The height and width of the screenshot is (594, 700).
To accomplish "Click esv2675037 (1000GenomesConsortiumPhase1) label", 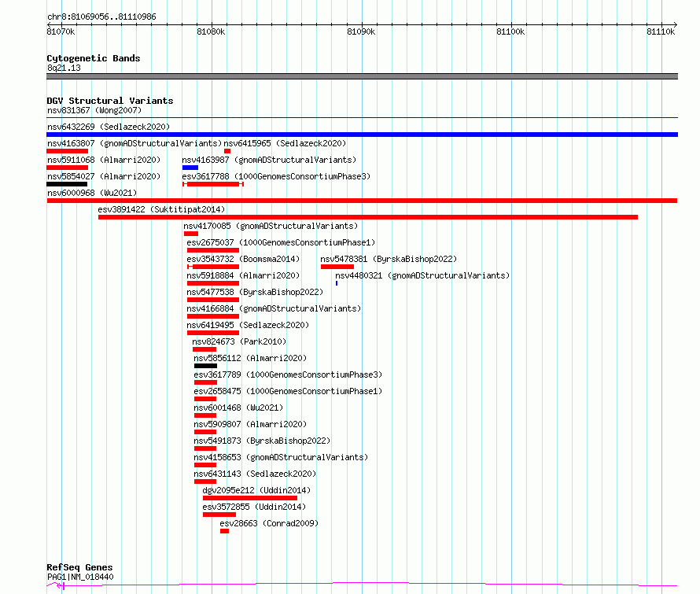I will [281, 242].
